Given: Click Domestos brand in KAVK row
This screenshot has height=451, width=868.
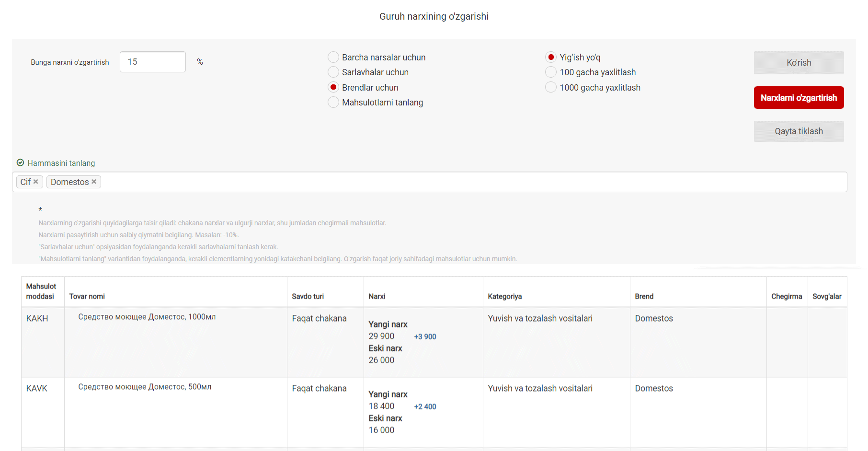Looking at the screenshot, I should tap(654, 388).
